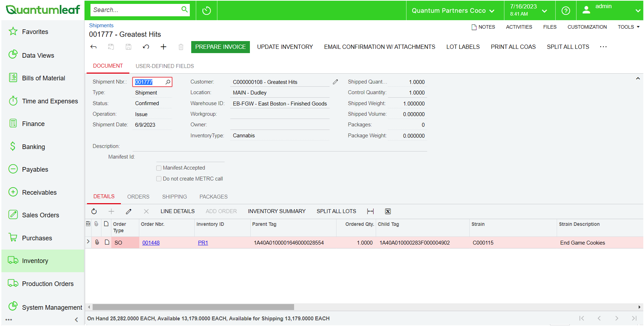Fit grid columns to width
This screenshot has width=644, height=326.
[x=370, y=211]
